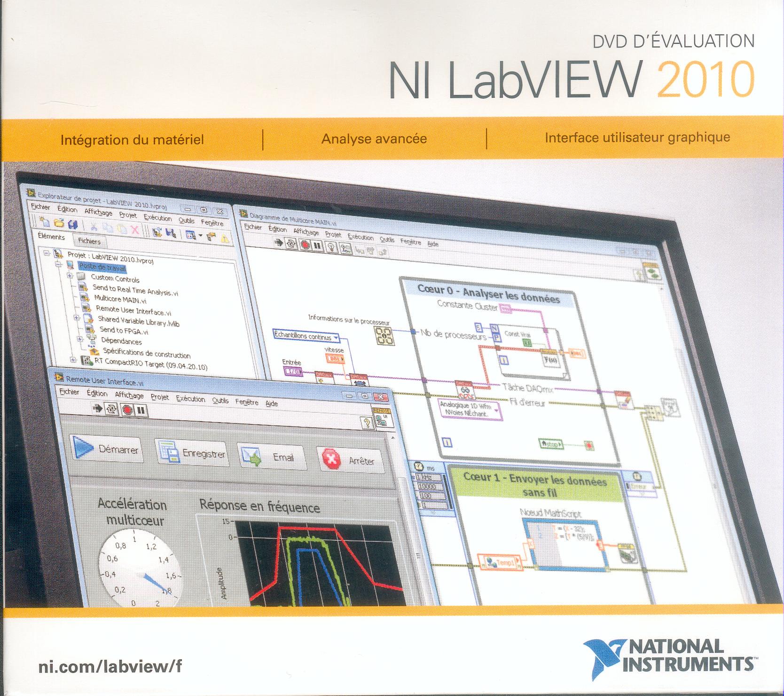Click the New item icon in Project Explorer toolbar
The image size is (784, 696).
point(44,221)
